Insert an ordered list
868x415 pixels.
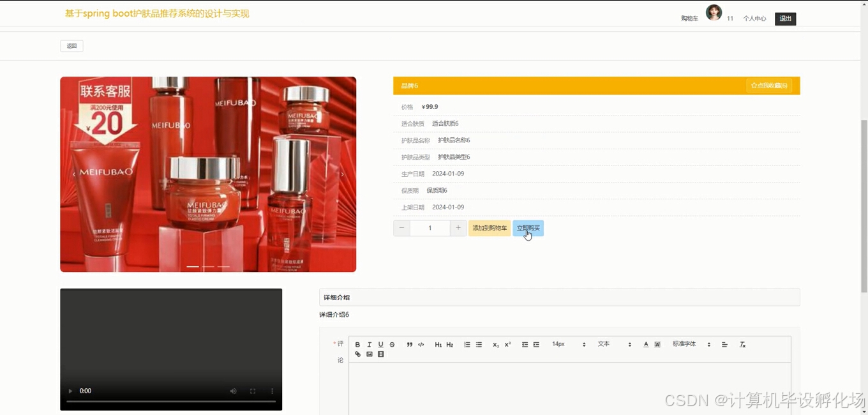click(467, 345)
